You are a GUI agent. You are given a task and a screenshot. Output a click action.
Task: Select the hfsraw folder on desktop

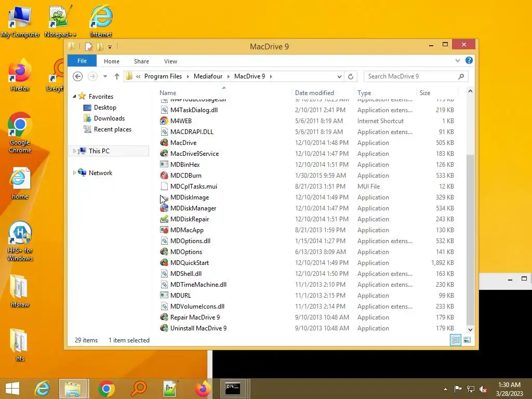[20, 291]
